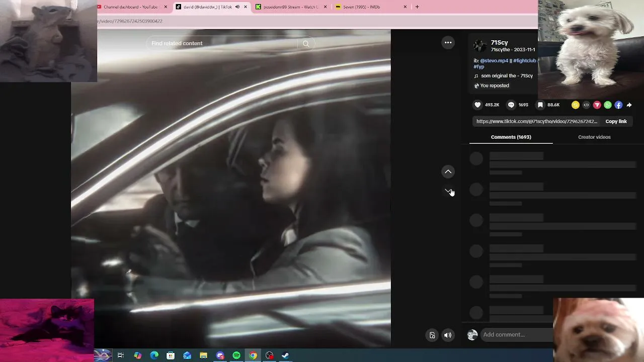The image size is (644, 362).
Task: Click the TikTok video URL text
Action: coord(537,122)
